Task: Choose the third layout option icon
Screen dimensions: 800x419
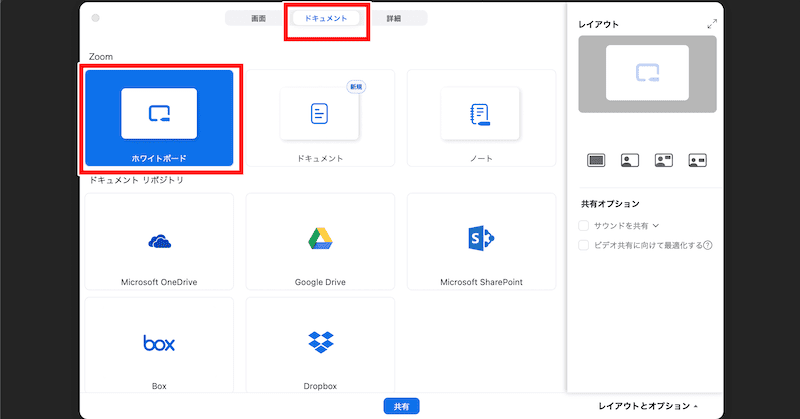Action: click(663, 160)
